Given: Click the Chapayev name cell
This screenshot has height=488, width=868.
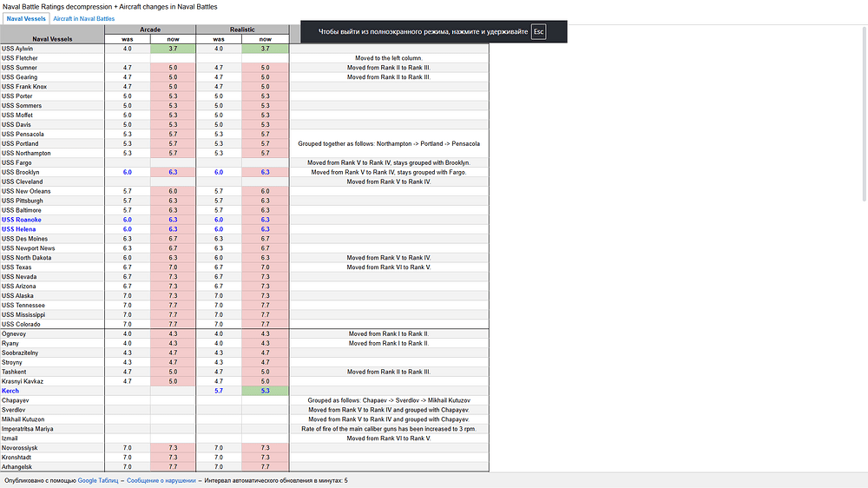Looking at the screenshot, I should (x=52, y=400).
